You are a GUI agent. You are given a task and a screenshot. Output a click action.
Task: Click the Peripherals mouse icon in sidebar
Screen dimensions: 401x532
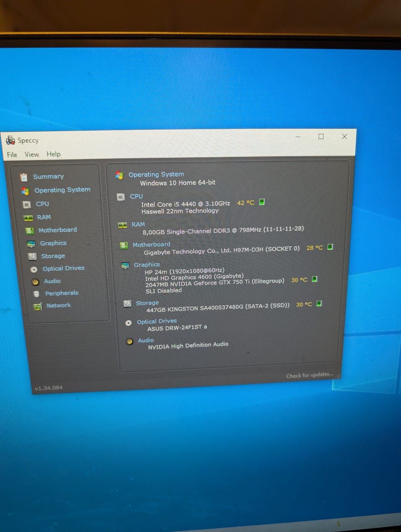(36, 294)
